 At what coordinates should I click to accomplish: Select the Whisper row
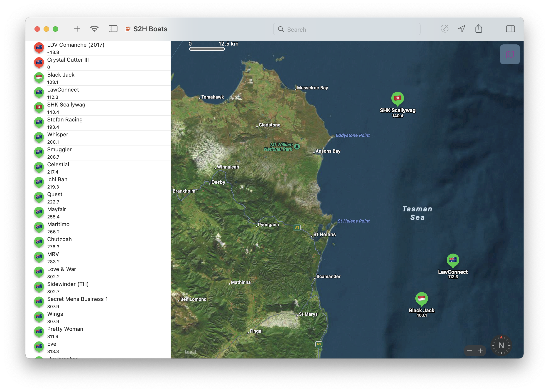click(x=98, y=138)
